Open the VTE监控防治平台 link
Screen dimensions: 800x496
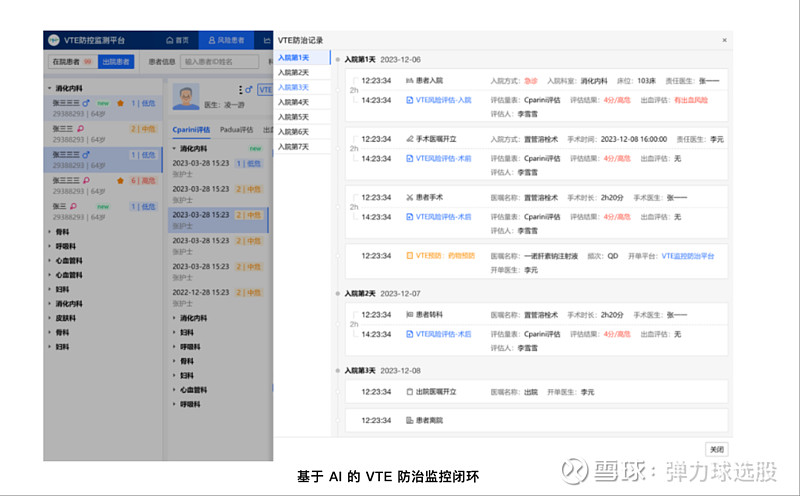tap(688, 256)
